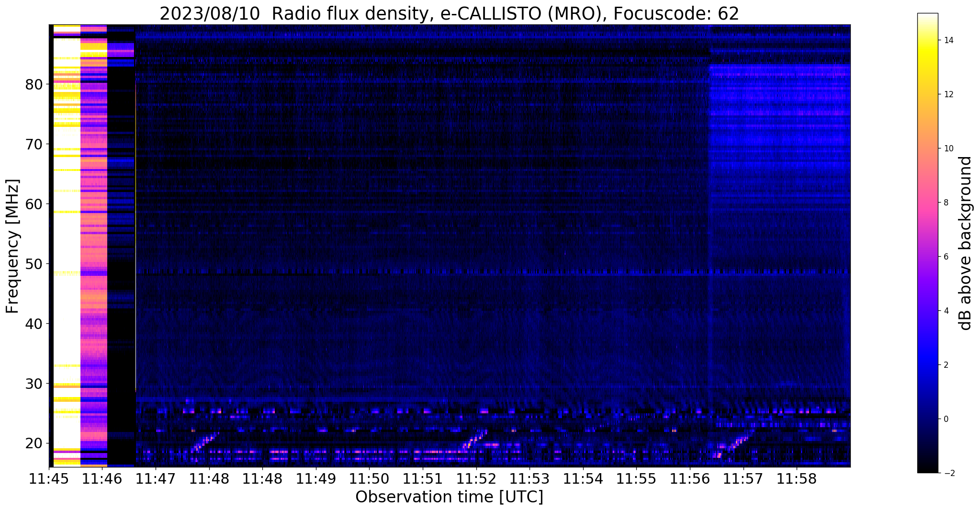Viewport: 980px width, 511px height.
Task: Click the "Frequency [MHz]" y-axis label
Action: click(x=12, y=246)
